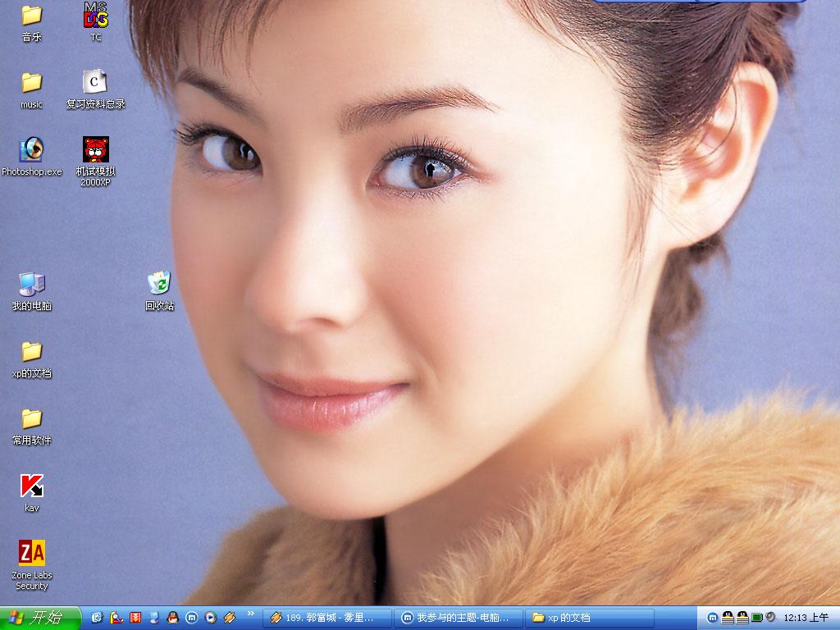Click the kav antivirus desktop icon
840x630 pixels.
(31, 486)
